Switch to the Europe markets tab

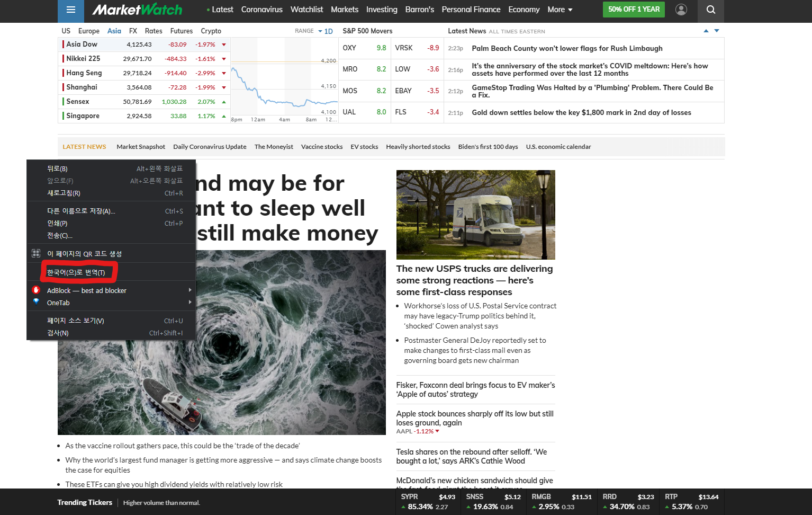(89, 31)
